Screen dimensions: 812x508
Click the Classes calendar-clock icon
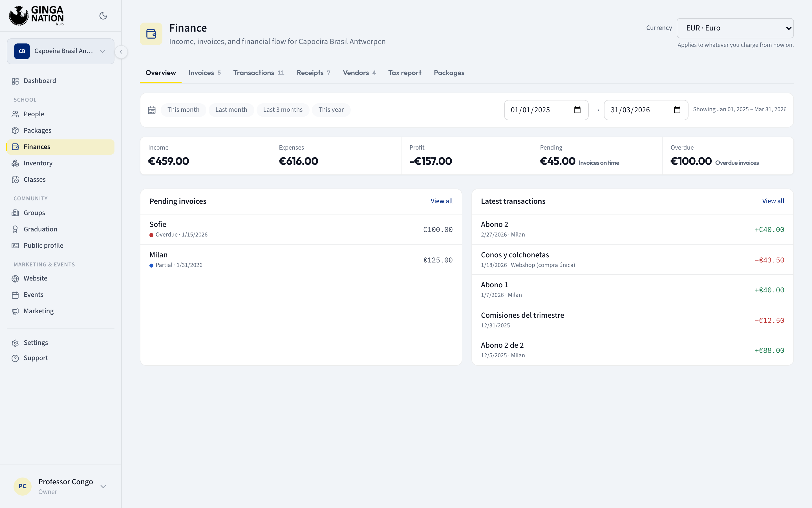click(15, 180)
